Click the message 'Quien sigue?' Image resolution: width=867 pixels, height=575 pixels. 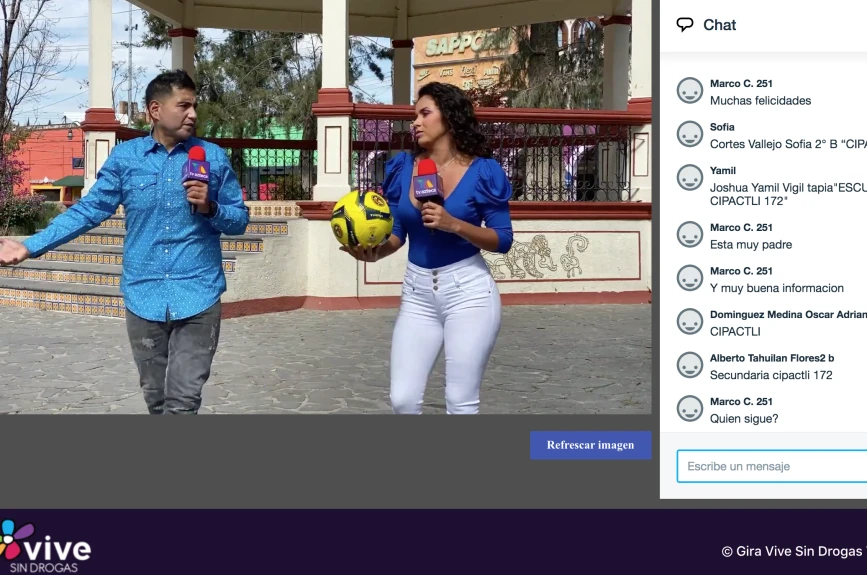[x=744, y=419]
